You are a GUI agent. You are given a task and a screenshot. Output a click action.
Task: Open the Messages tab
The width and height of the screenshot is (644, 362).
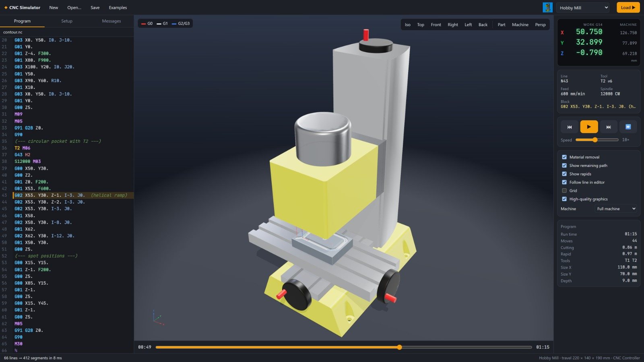(x=111, y=21)
